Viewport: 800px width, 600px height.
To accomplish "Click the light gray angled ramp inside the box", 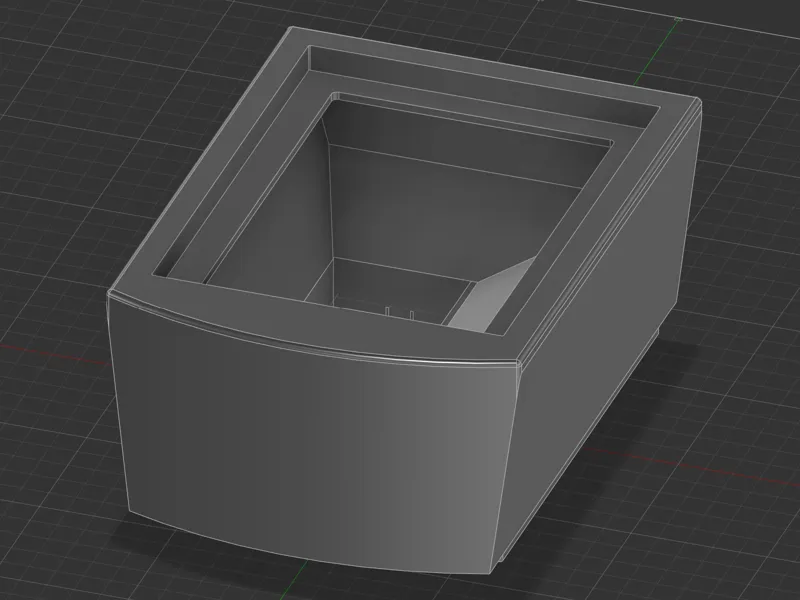I will tap(492, 298).
